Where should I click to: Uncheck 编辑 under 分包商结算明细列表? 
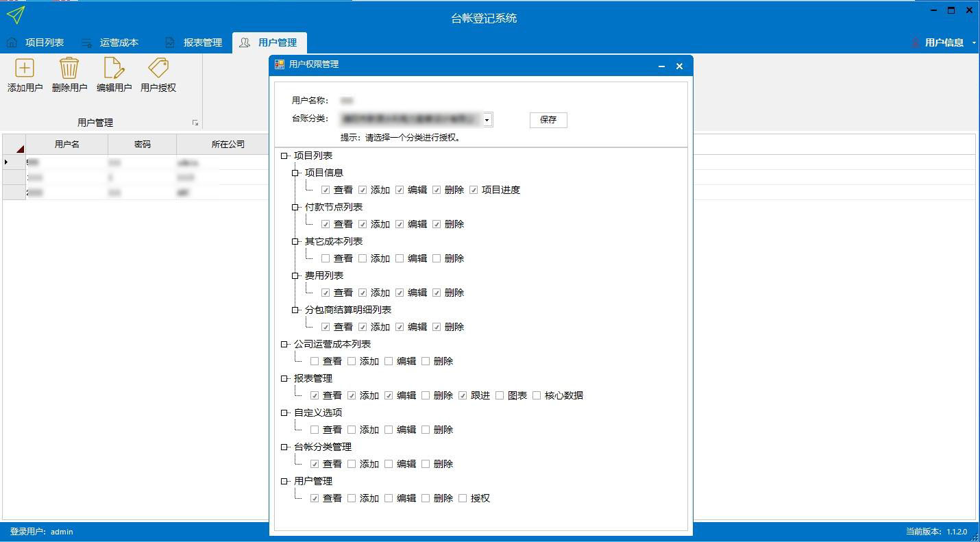pyautogui.click(x=400, y=327)
